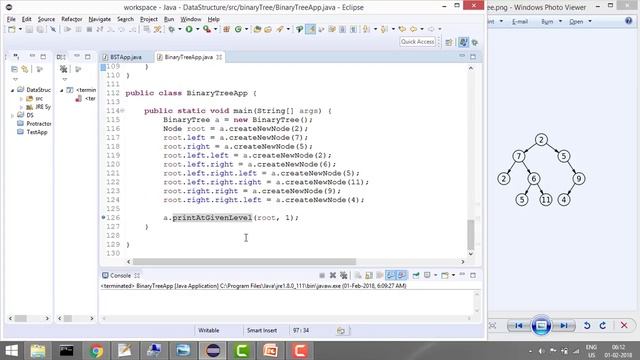
Task: Run the program with the green Run icon
Action: coord(189,29)
